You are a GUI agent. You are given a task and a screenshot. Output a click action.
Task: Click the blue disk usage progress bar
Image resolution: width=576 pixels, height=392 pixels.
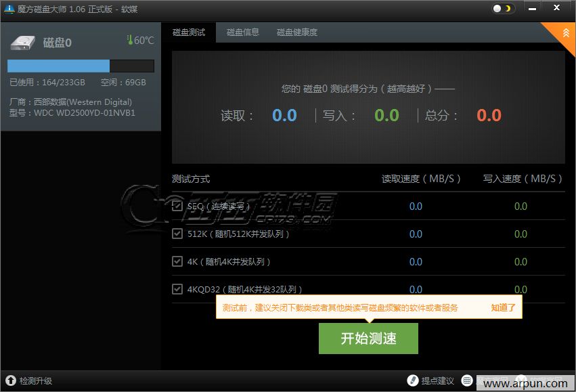click(58, 65)
